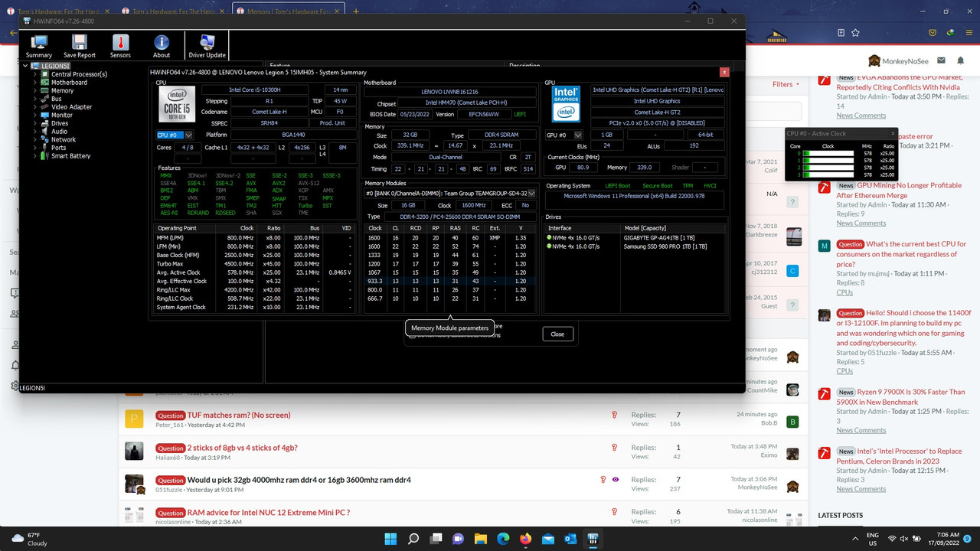Screen dimensions: 980x551
Task: Open Outlook from the taskbar
Action: [x=570, y=539]
